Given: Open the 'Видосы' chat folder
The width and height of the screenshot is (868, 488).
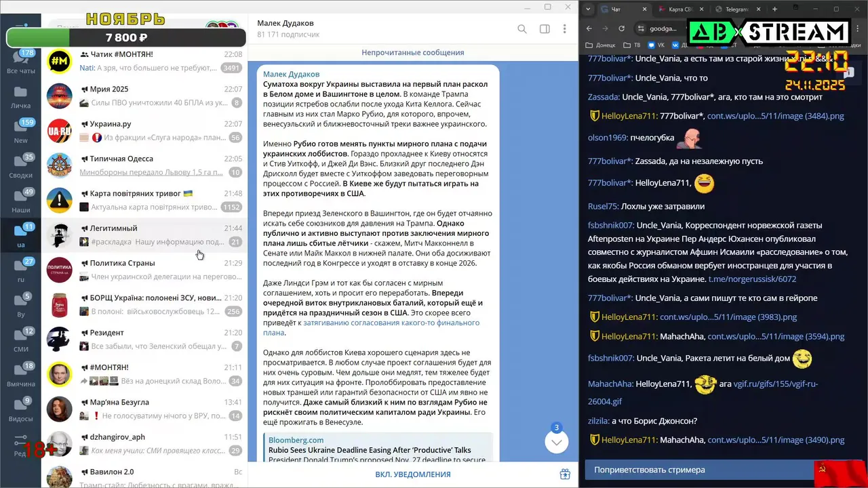Looking at the screenshot, I should tap(20, 411).
